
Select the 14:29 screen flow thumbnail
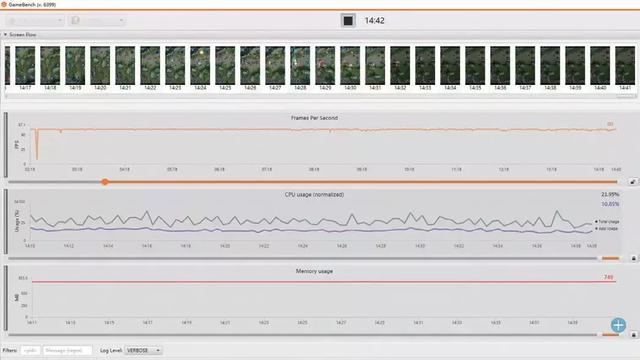coord(325,65)
